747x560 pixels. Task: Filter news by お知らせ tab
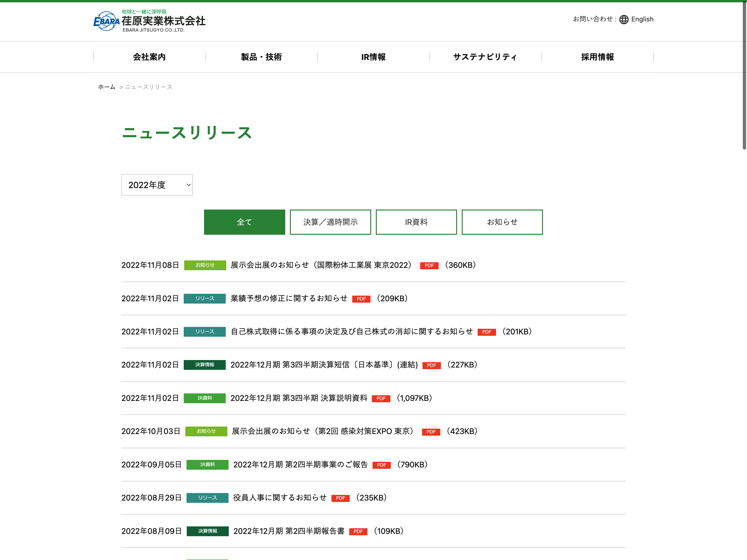502,222
